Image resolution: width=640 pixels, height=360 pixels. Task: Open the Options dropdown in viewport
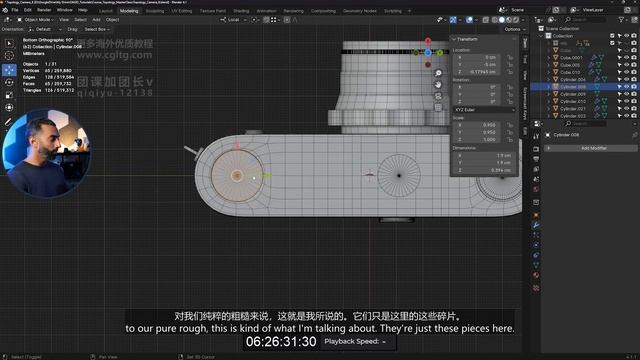tap(515, 29)
